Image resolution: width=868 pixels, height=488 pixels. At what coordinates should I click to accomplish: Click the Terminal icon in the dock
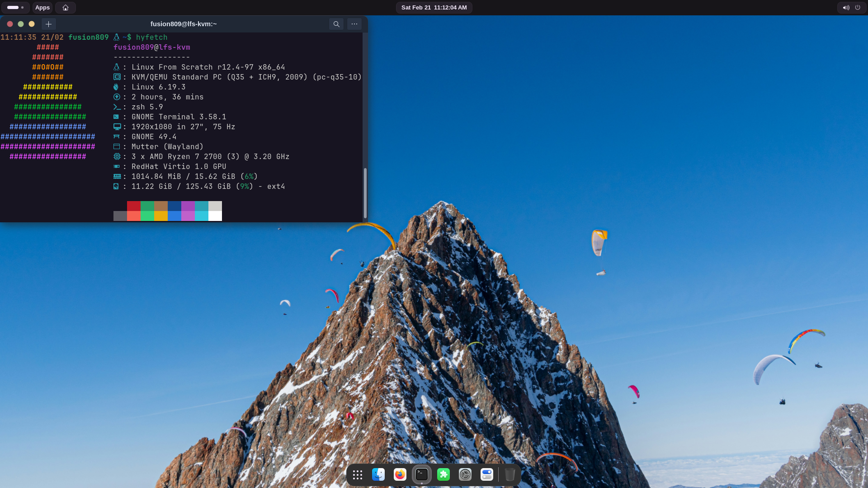pos(422,474)
